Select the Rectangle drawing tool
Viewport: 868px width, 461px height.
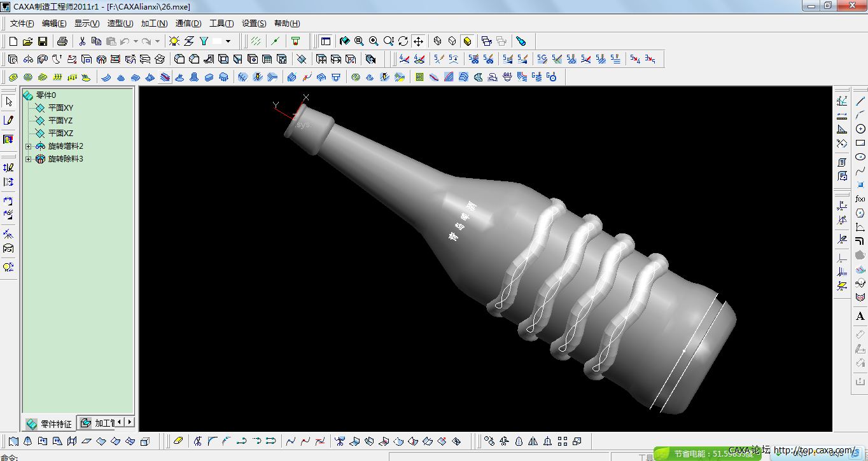pos(860,143)
